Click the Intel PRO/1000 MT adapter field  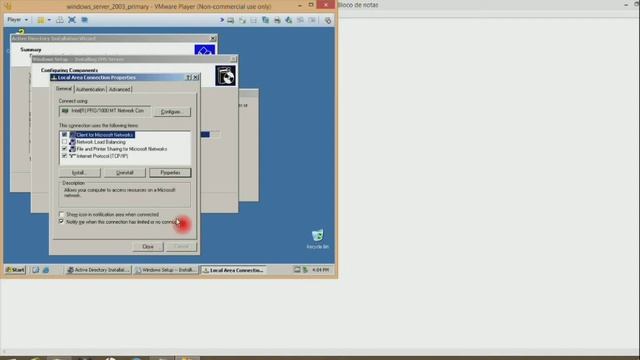pos(104,111)
